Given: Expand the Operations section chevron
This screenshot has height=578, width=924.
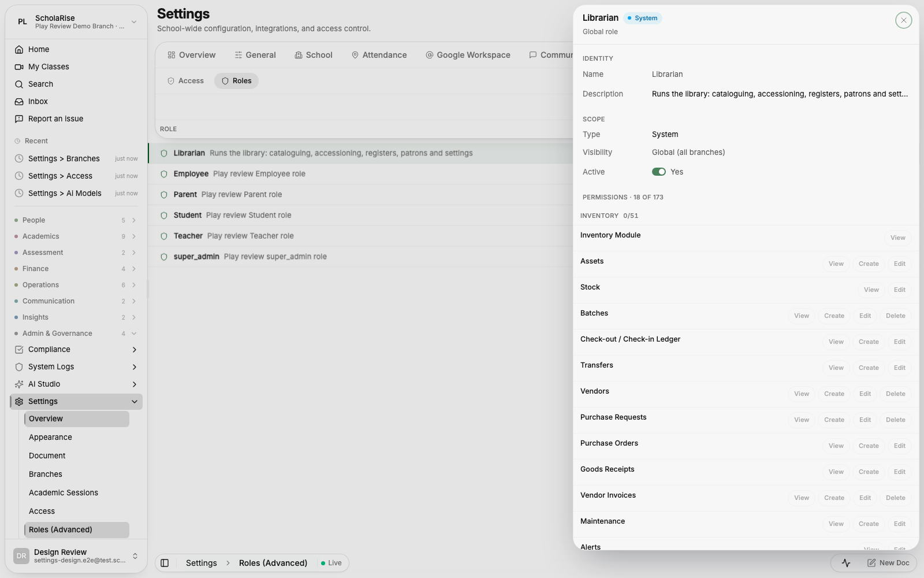Looking at the screenshot, I should [x=134, y=285].
